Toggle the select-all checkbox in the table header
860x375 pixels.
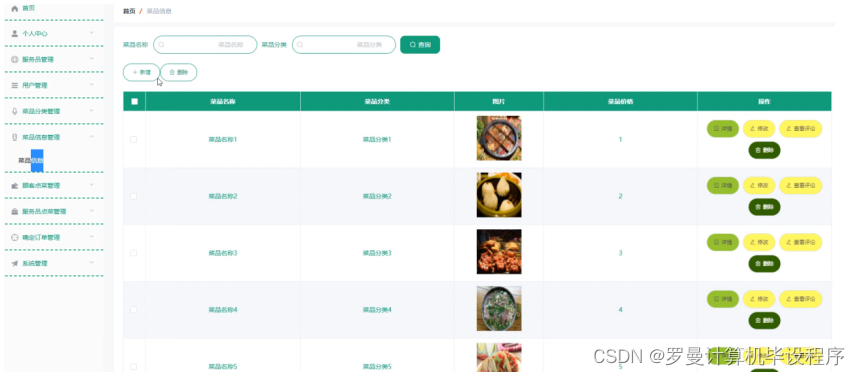[134, 101]
